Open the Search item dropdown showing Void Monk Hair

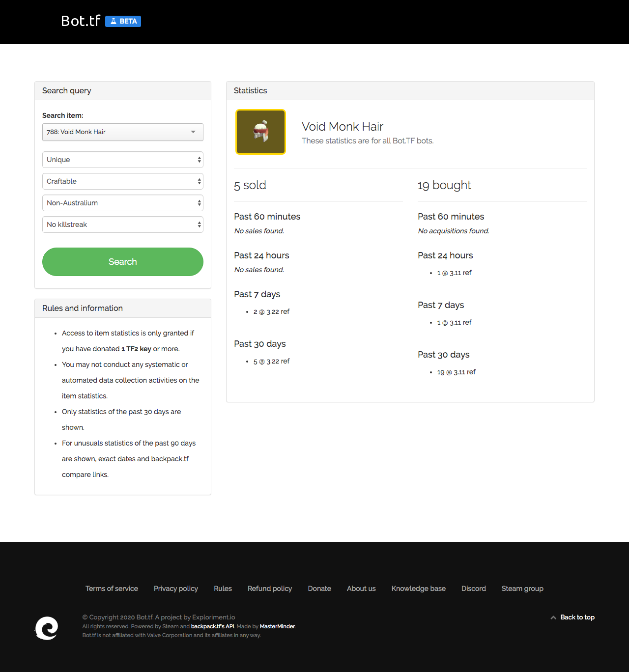pos(123,132)
